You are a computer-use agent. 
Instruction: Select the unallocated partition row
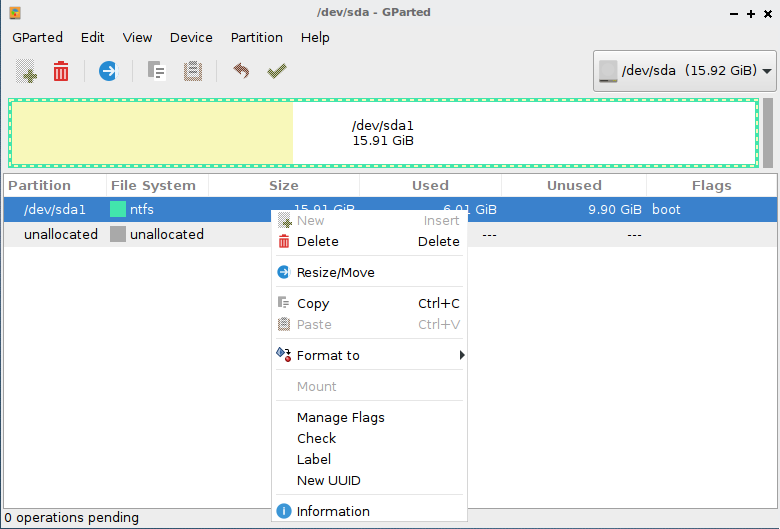click(x=390, y=234)
